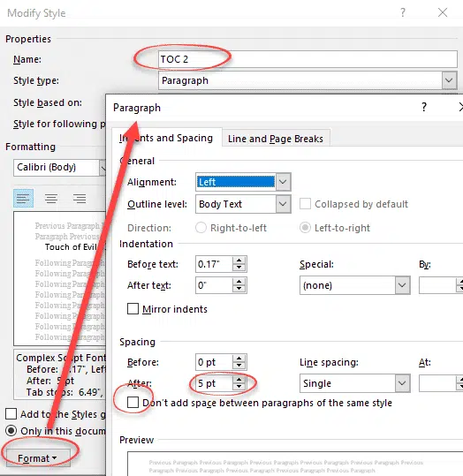Expand the Line spacing dropdown
This screenshot has height=476, width=463.
(402, 383)
